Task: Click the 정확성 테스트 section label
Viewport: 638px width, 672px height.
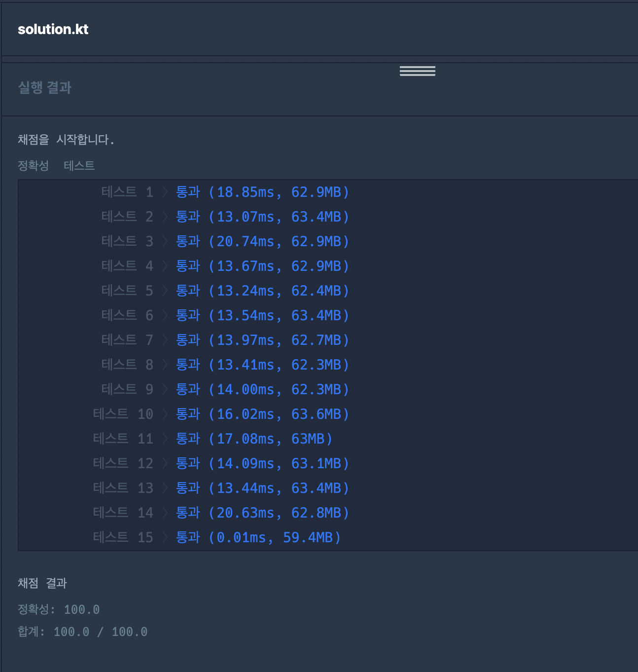Action: pyautogui.click(x=56, y=165)
